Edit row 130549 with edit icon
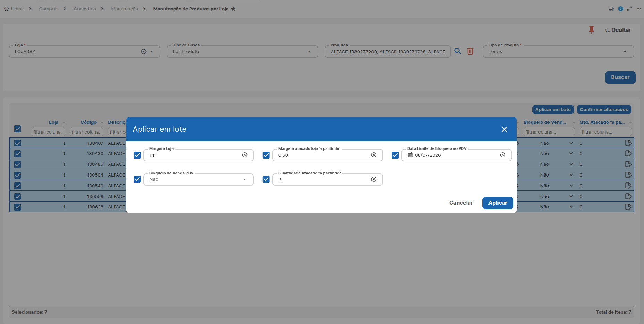Screen dimensions: 644x324 [628, 186]
